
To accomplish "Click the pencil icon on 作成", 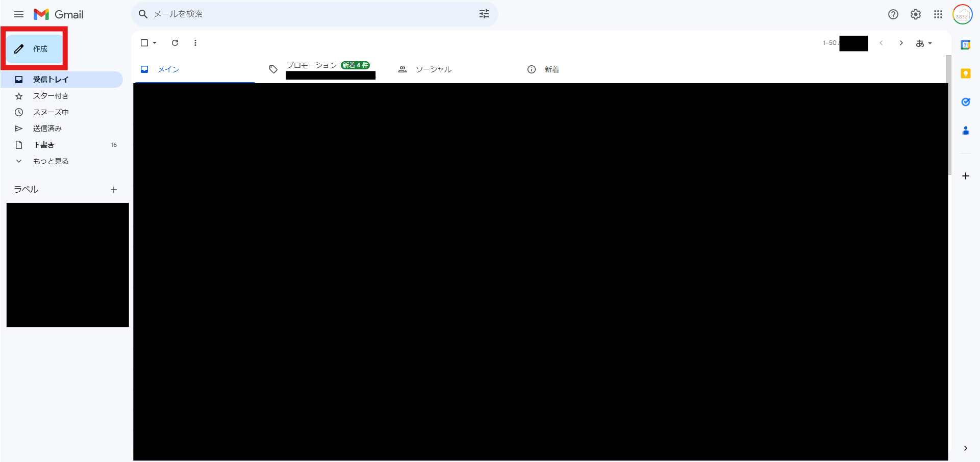I will point(19,49).
